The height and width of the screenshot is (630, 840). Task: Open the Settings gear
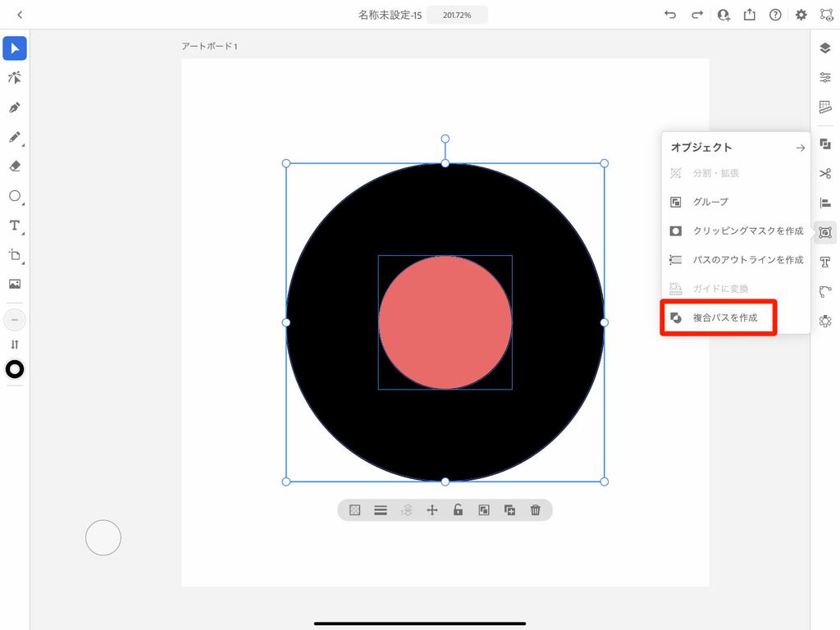point(801,15)
